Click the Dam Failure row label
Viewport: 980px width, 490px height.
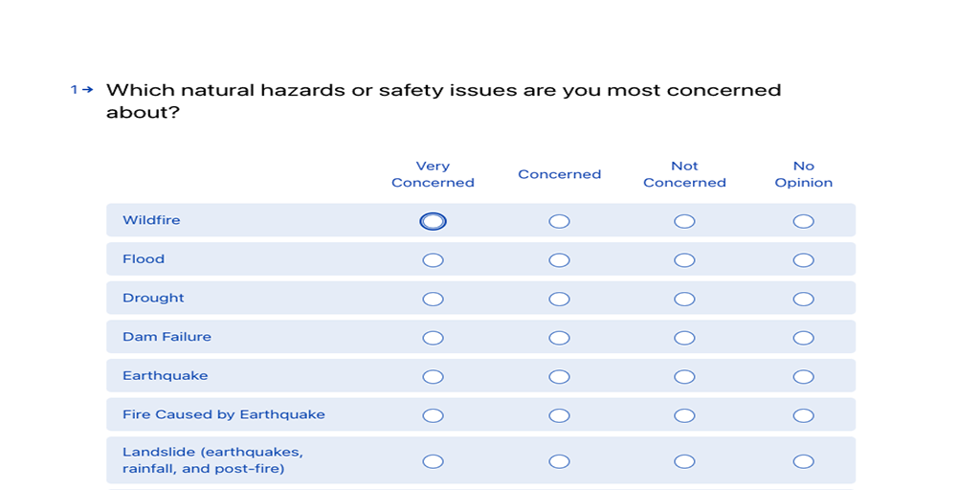point(167,336)
